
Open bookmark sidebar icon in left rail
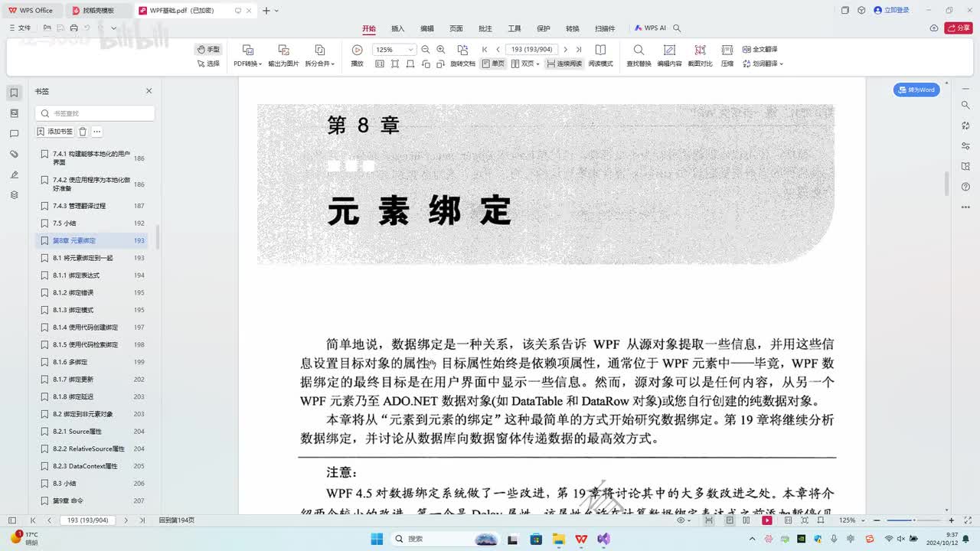[14, 93]
